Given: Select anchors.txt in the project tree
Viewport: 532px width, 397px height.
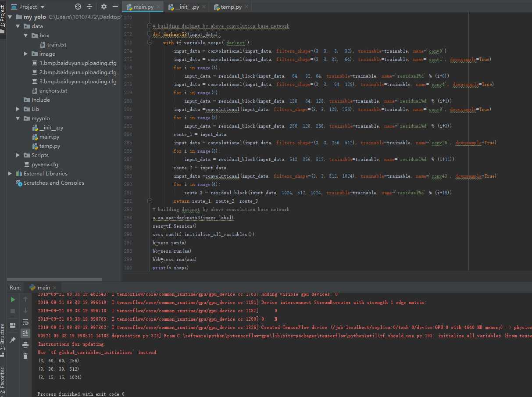Looking at the screenshot, I should click(x=53, y=91).
